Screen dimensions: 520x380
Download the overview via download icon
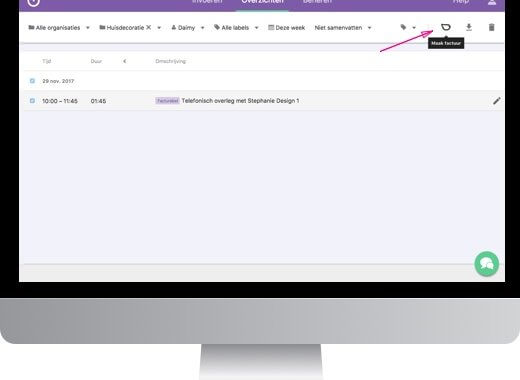[x=469, y=27]
